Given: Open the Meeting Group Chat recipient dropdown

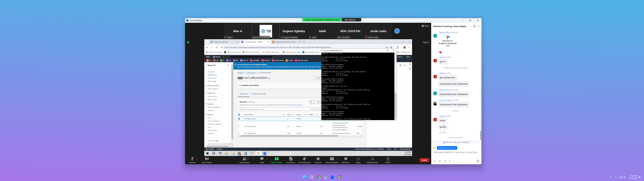Looking at the screenshot, I should click(447, 148).
